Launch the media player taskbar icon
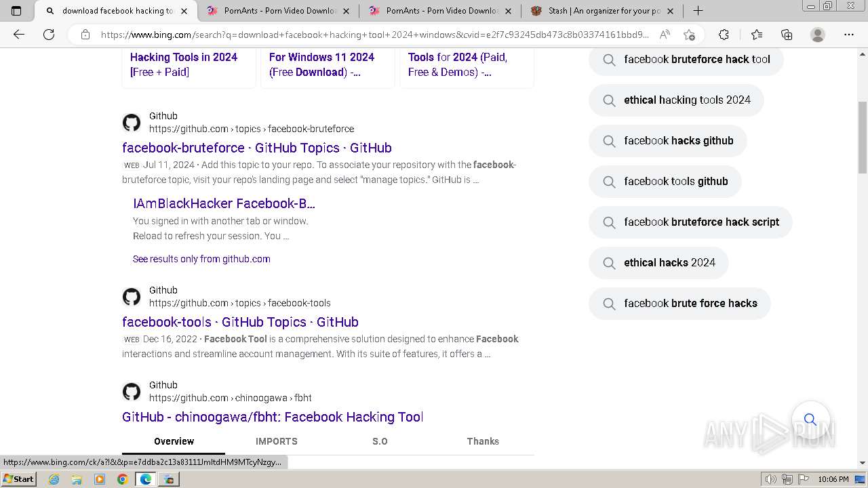Image resolution: width=868 pixels, height=488 pixels. pyautogui.click(x=100, y=479)
